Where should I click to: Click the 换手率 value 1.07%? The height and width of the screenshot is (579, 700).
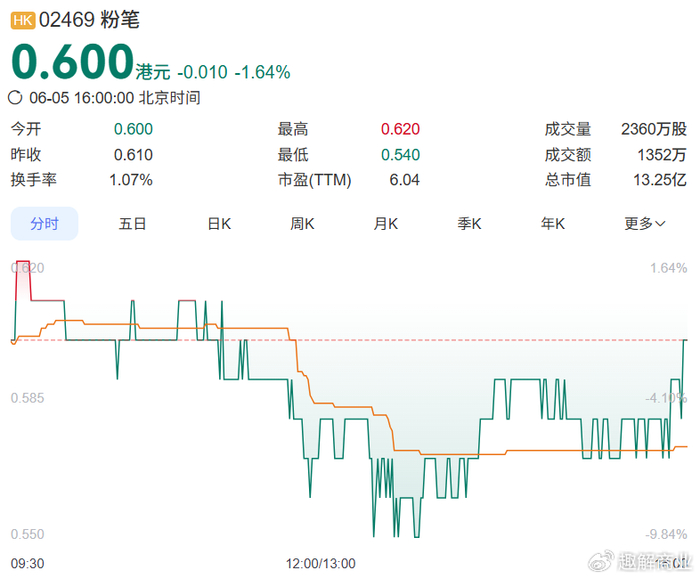click(x=131, y=180)
